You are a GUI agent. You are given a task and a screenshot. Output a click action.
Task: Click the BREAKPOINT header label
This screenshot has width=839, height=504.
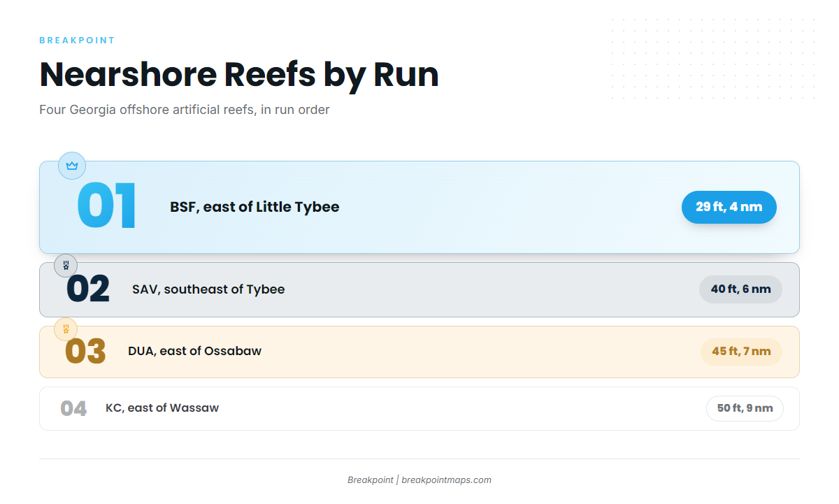(77, 41)
